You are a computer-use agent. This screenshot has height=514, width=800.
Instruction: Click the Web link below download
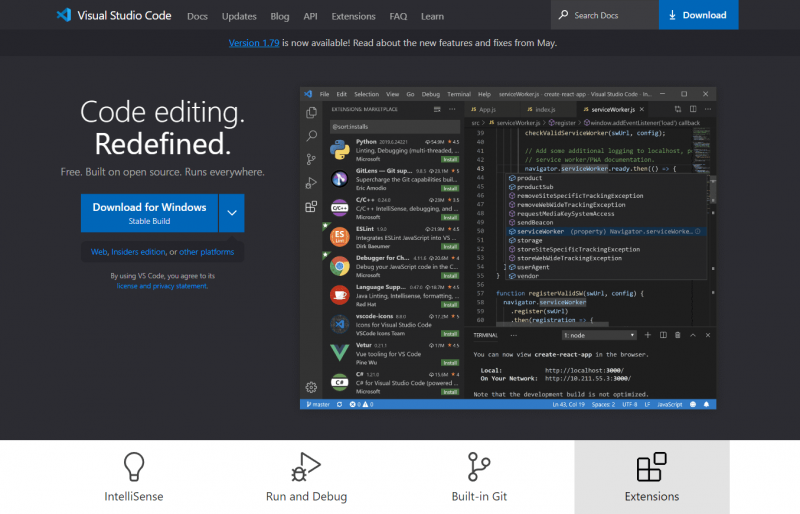(x=99, y=252)
